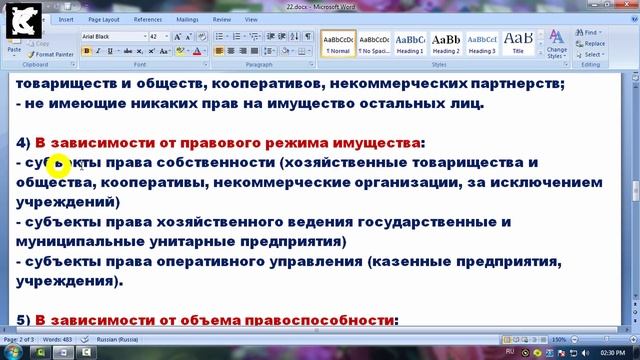Click Borders icon

pyautogui.click(x=301, y=51)
